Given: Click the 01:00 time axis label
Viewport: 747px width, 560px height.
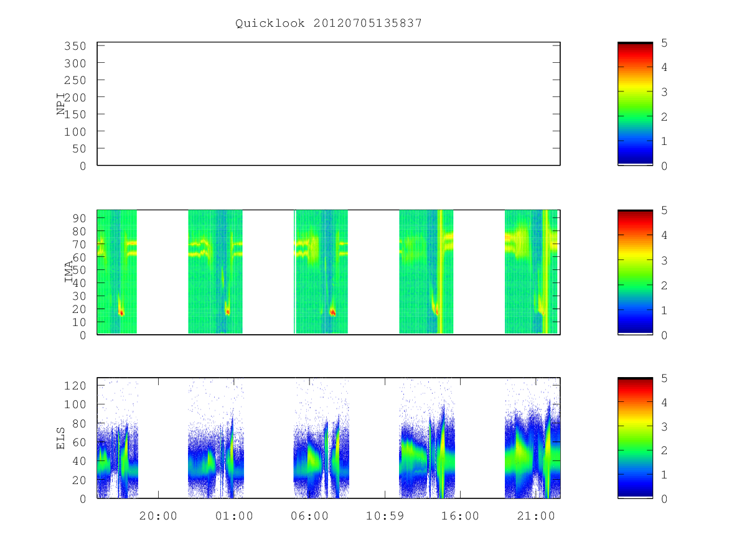Looking at the screenshot, I should (234, 516).
